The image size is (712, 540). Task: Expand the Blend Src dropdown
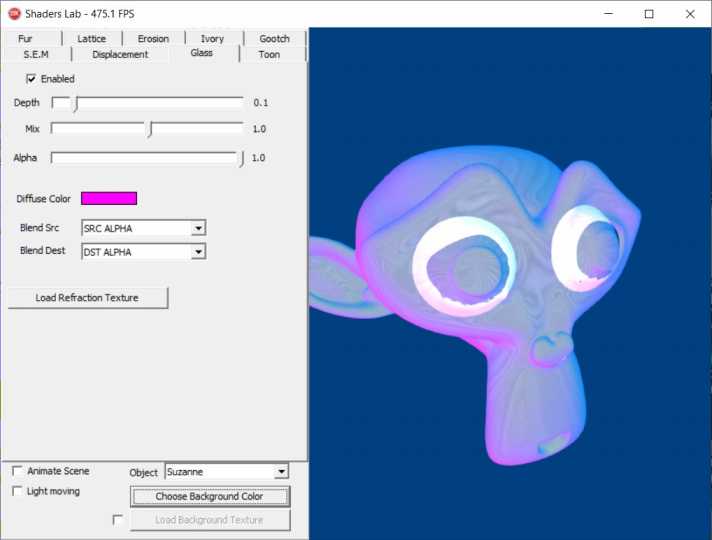point(198,228)
